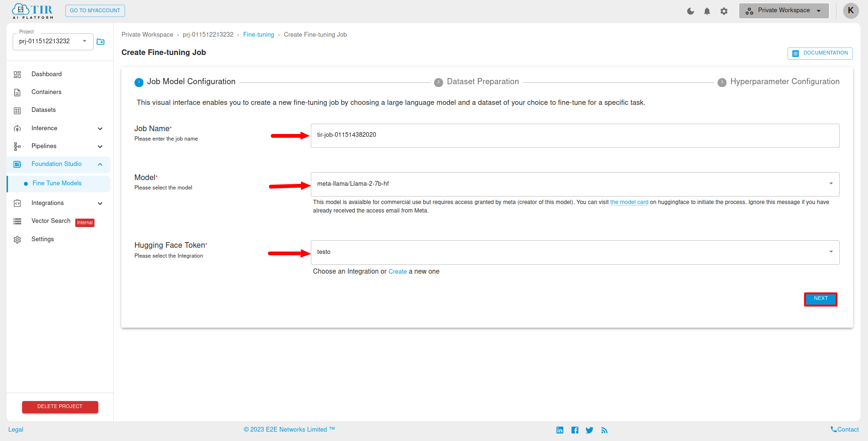Click the K user avatar
This screenshot has width=868, height=441.
click(851, 10)
